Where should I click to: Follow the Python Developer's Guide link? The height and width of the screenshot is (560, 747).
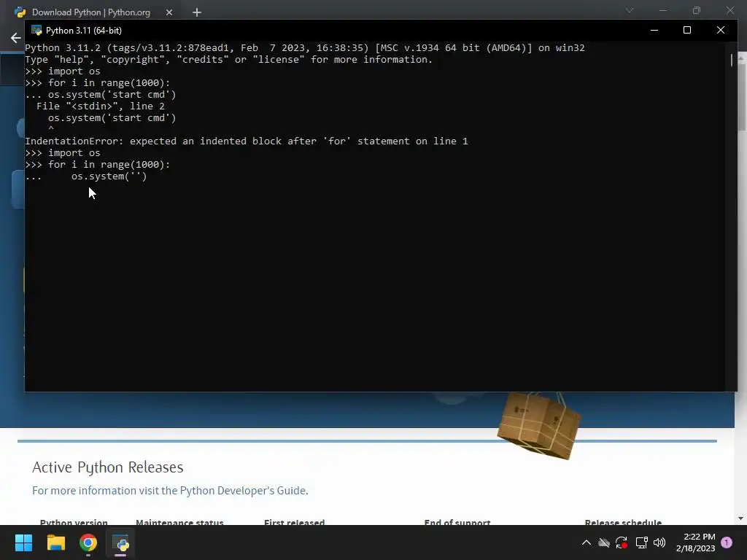pyautogui.click(x=243, y=491)
